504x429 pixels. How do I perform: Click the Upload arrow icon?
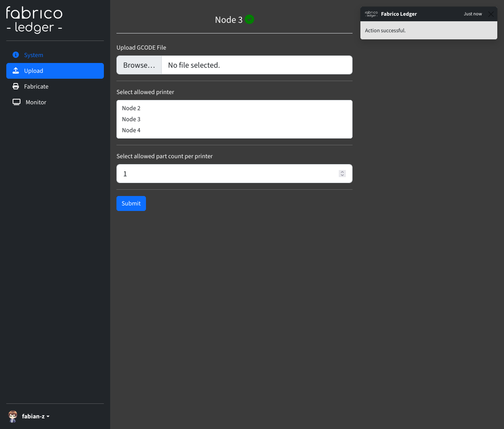click(16, 70)
